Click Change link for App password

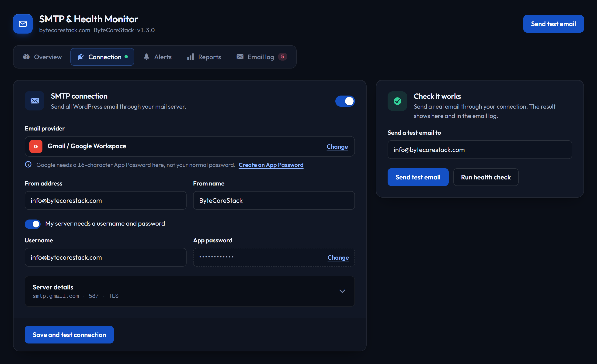(x=338, y=258)
